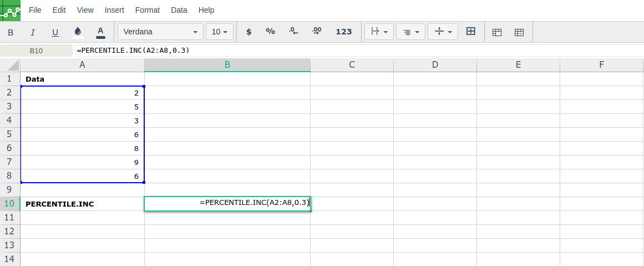
Task: Apply currency format with dollar icon
Action: [249, 32]
